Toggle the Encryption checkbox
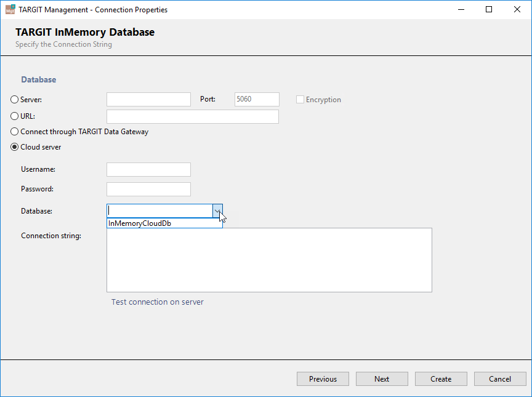 click(x=300, y=99)
